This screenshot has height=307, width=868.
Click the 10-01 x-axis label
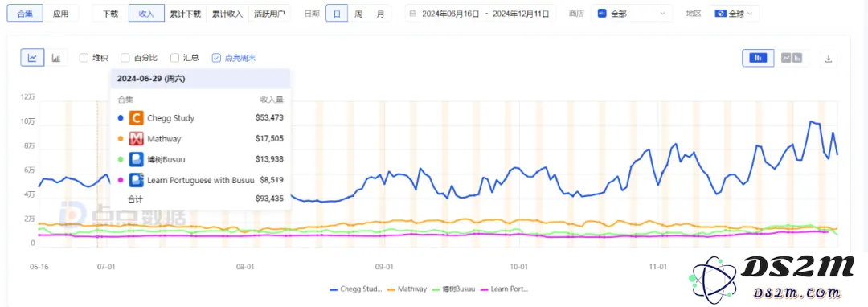click(x=520, y=266)
